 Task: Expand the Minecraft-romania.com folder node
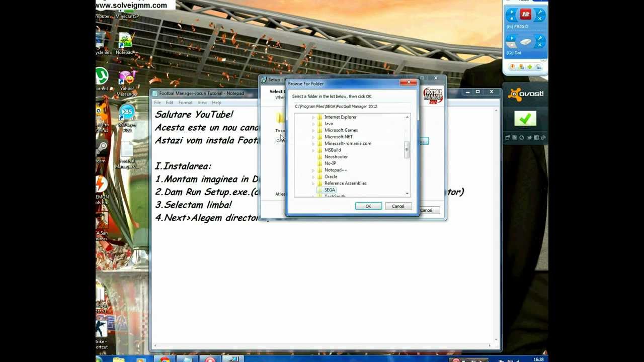tap(313, 143)
